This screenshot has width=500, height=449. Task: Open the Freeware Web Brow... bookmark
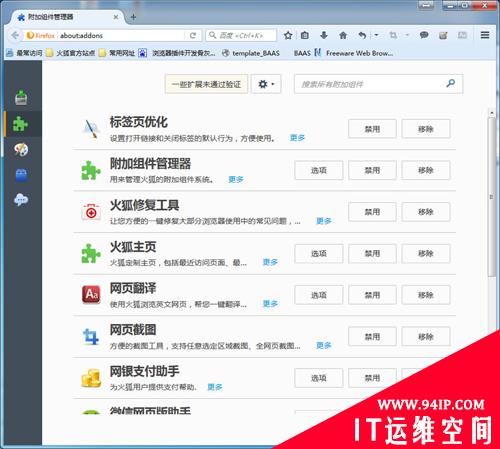354,53
